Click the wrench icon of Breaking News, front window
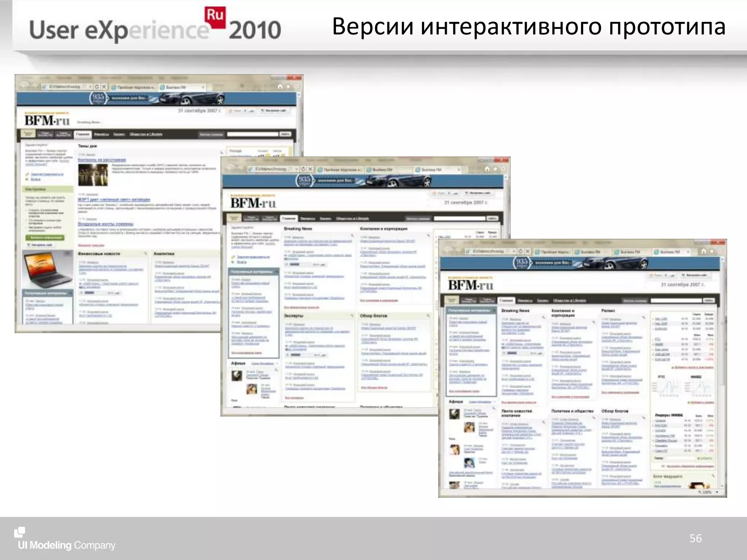The image size is (747, 560). pyautogui.click(x=543, y=318)
